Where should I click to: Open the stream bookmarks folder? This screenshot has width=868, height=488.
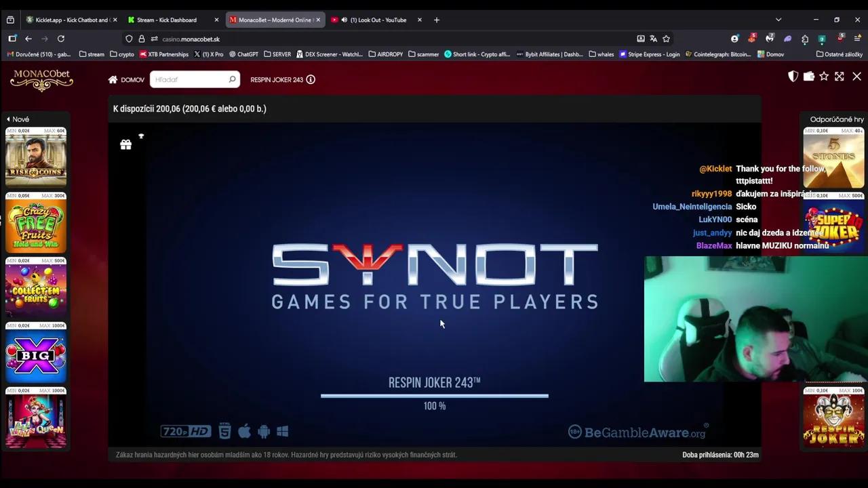(x=92, y=54)
